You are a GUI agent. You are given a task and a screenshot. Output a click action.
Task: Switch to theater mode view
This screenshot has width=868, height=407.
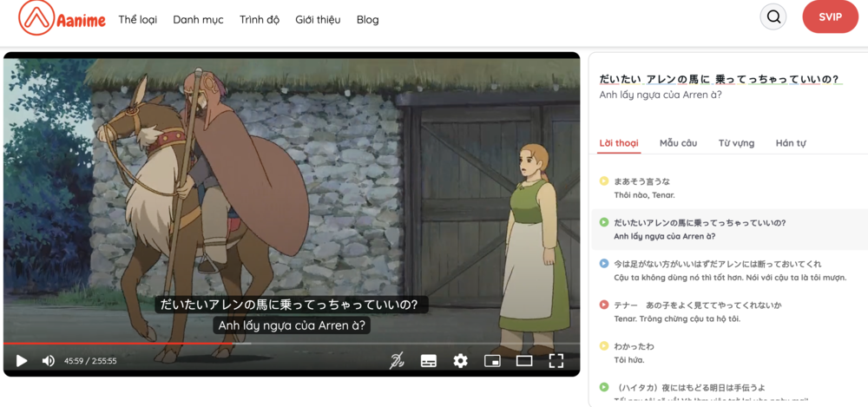524,361
